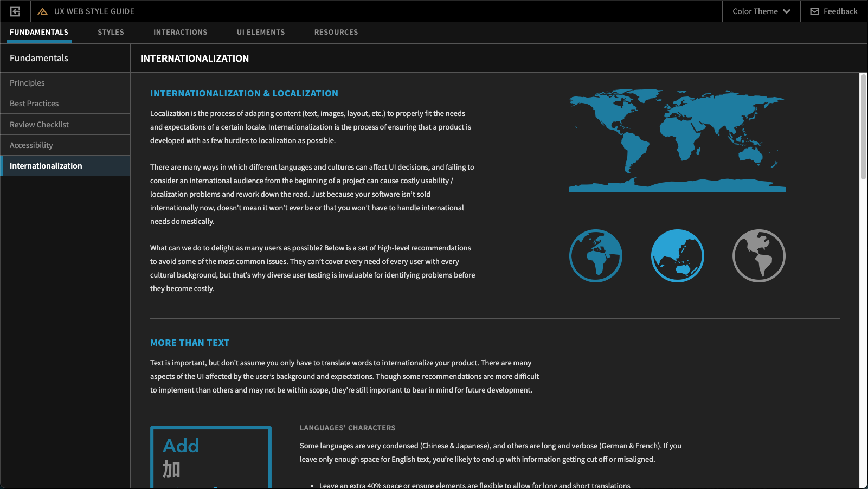Select the Asia-Australia globe icon
This screenshot has width=868, height=489.
click(x=677, y=255)
